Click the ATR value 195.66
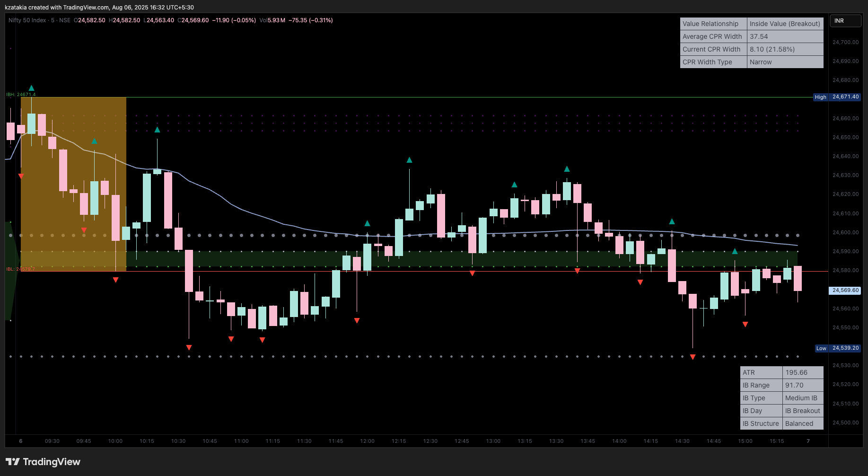 click(803, 372)
